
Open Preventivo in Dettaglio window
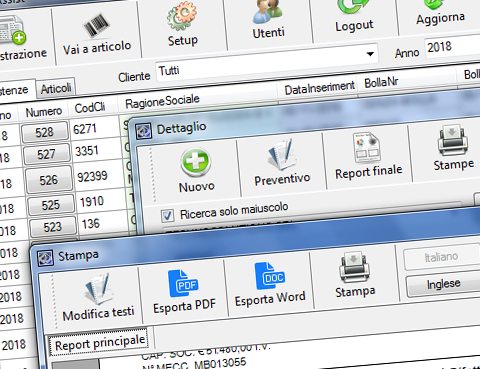point(282,163)
